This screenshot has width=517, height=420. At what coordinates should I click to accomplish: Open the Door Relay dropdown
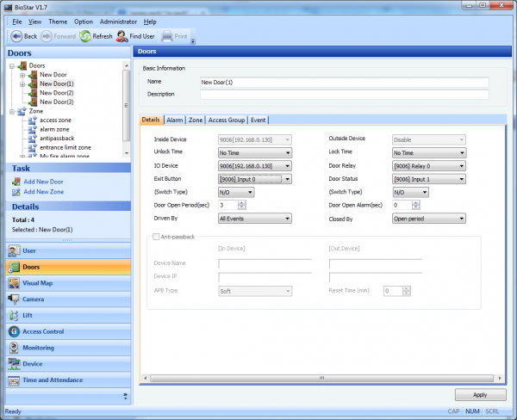click(x=461, y=165)
